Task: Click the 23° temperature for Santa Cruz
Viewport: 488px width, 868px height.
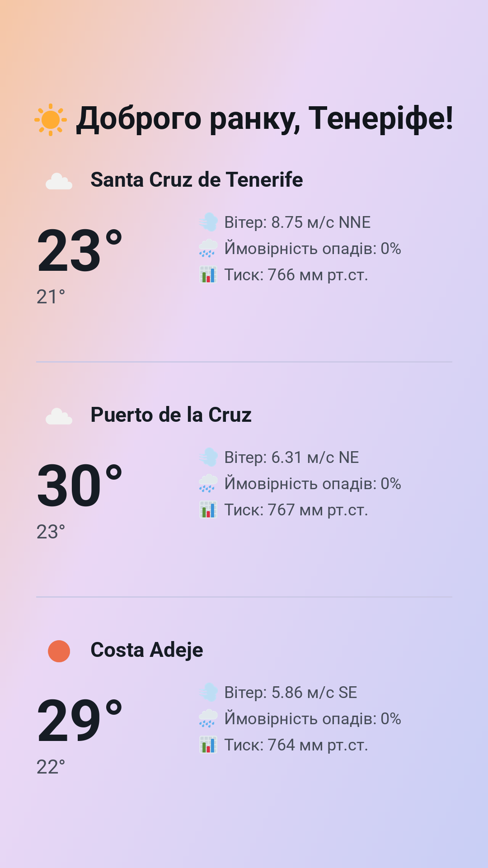Action: pyautogui.click(x=80, y=251)
